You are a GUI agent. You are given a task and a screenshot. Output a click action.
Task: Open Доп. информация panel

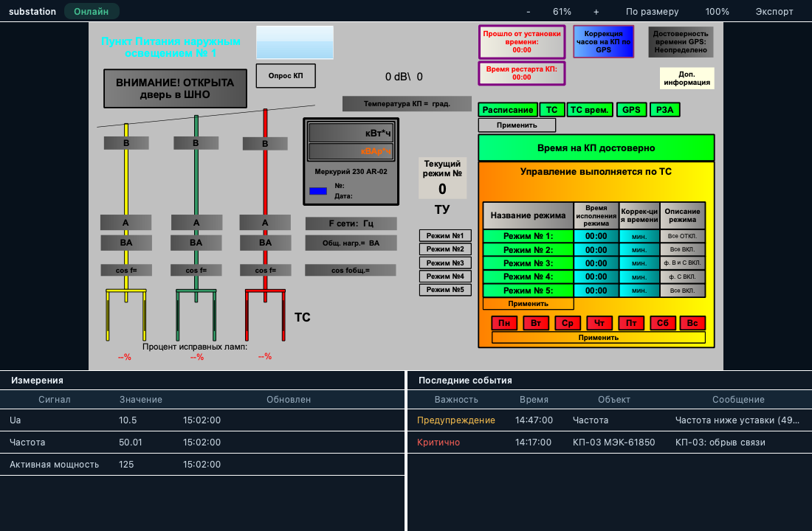tap(687, 78)
